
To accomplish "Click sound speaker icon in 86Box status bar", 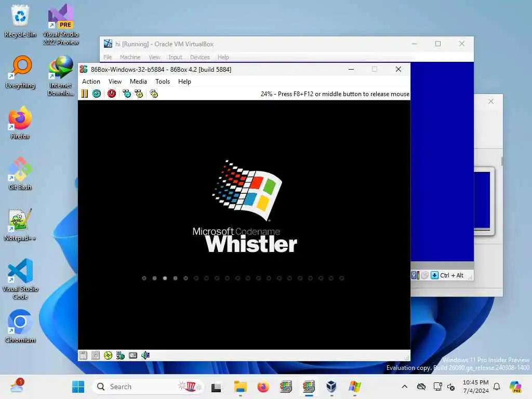I will (x=145, y=355).
